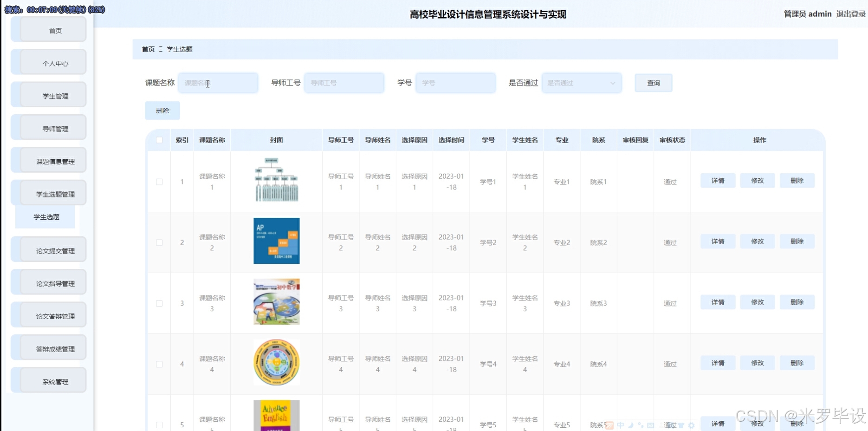Click 修改 for row 2

tap(758, 242)
